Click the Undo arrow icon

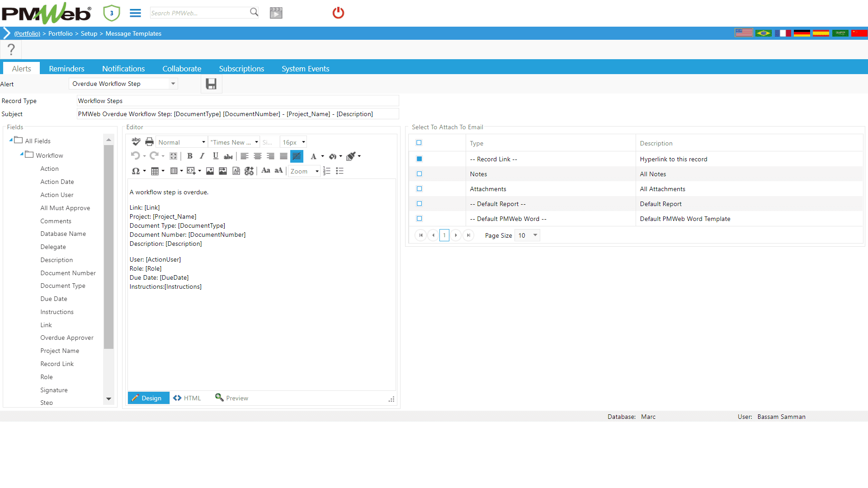135,156
